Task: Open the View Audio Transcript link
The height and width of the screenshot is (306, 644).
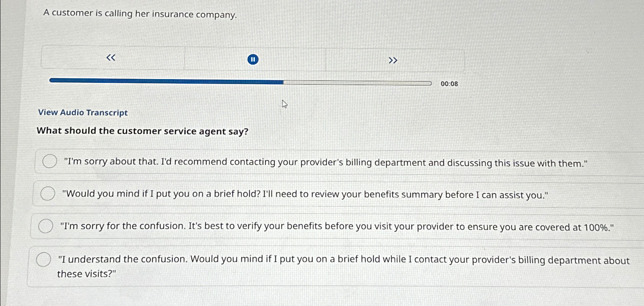Action: [x=82, y=112]
